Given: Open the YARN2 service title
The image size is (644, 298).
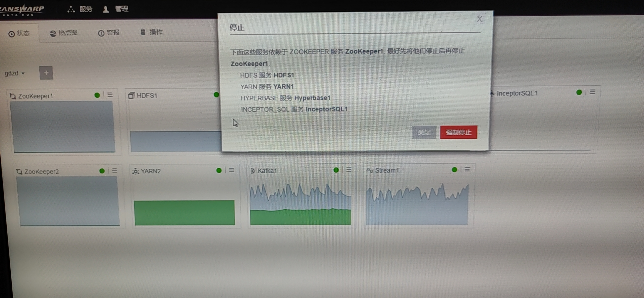Looking at the screenshot, I should point(151,171).
